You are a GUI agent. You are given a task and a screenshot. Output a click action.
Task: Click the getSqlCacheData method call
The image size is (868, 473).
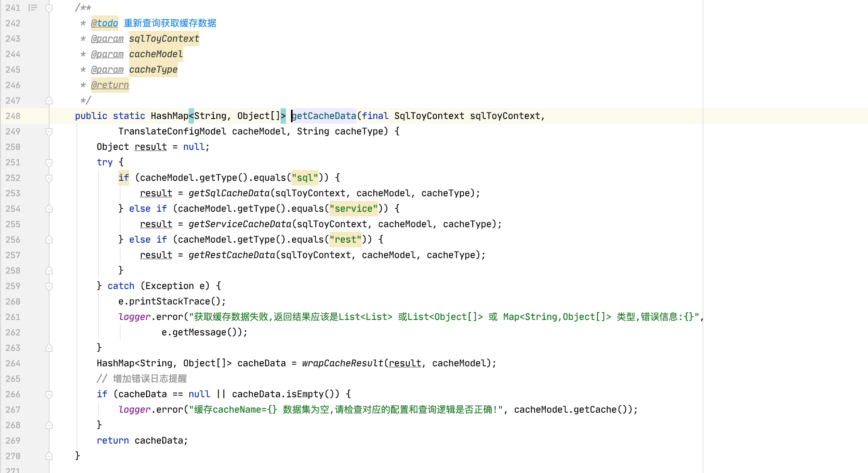[x=229, y=193]
